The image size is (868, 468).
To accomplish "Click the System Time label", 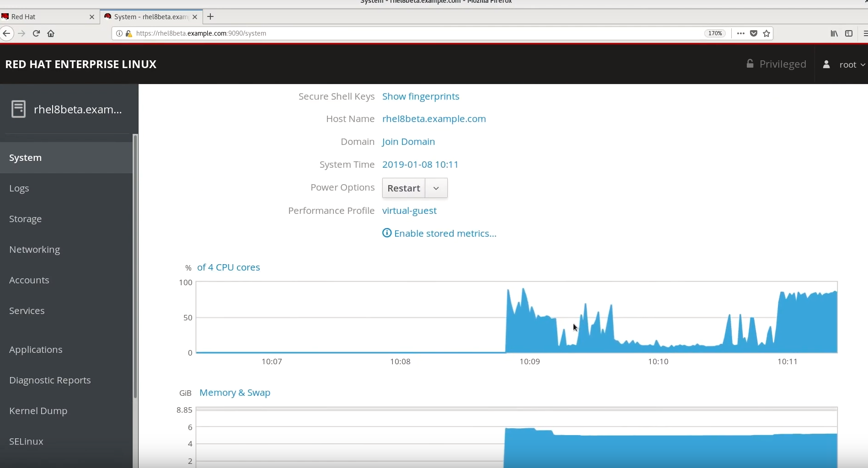I will tap(347, 165).
